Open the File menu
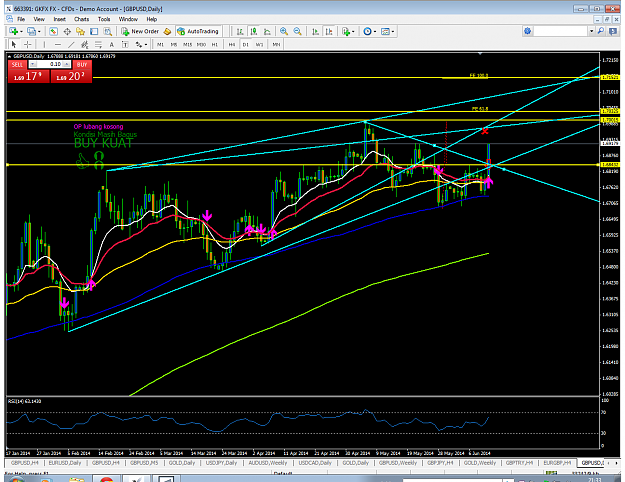 (x=21, y=19)
